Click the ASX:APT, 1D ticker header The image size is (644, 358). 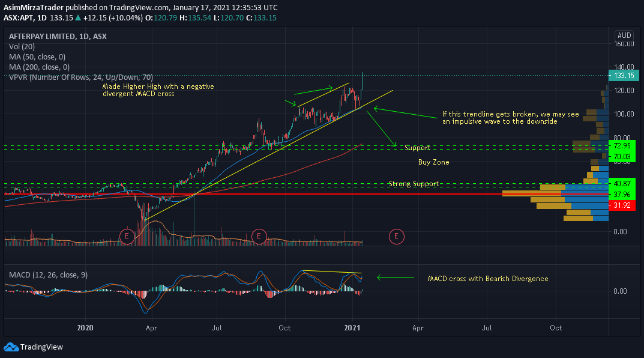[25, 18]
